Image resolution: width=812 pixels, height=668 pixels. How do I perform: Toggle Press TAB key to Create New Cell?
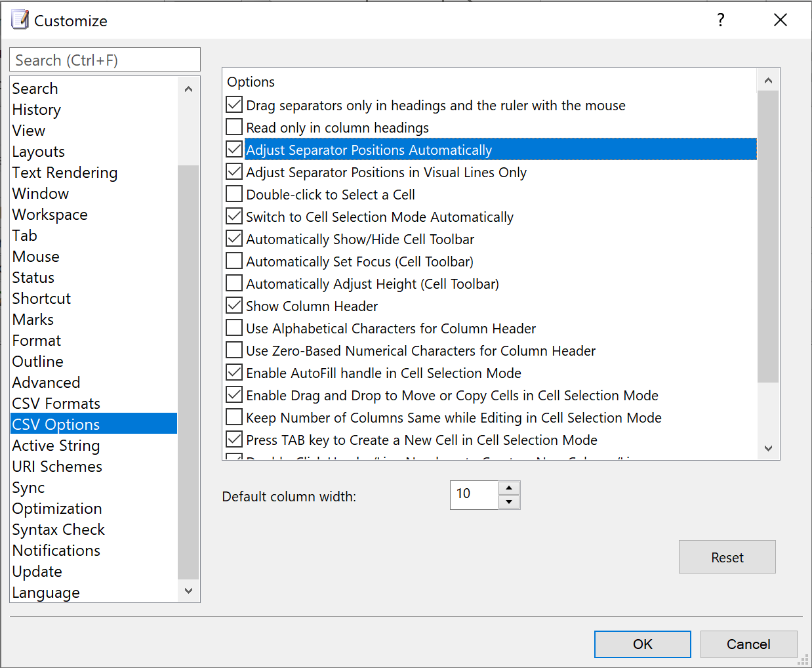click(x=234, y=439)
